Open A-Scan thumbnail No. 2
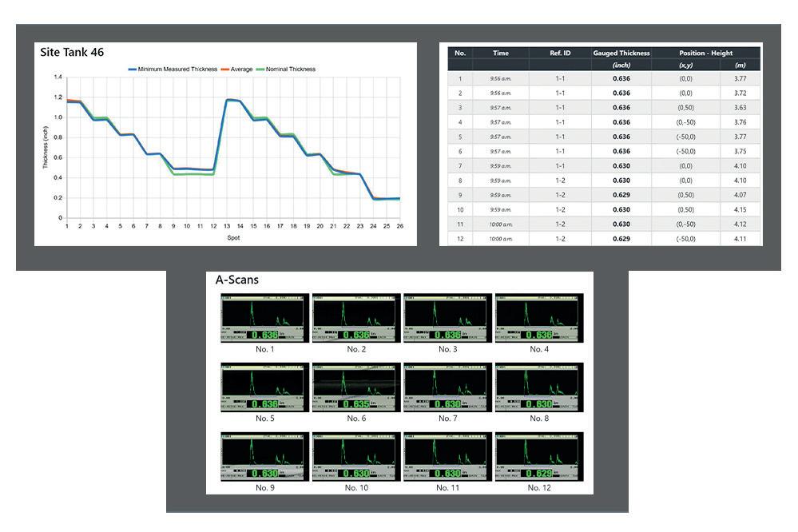The width and height of the screenshot is (798, 532). [356, 318]
